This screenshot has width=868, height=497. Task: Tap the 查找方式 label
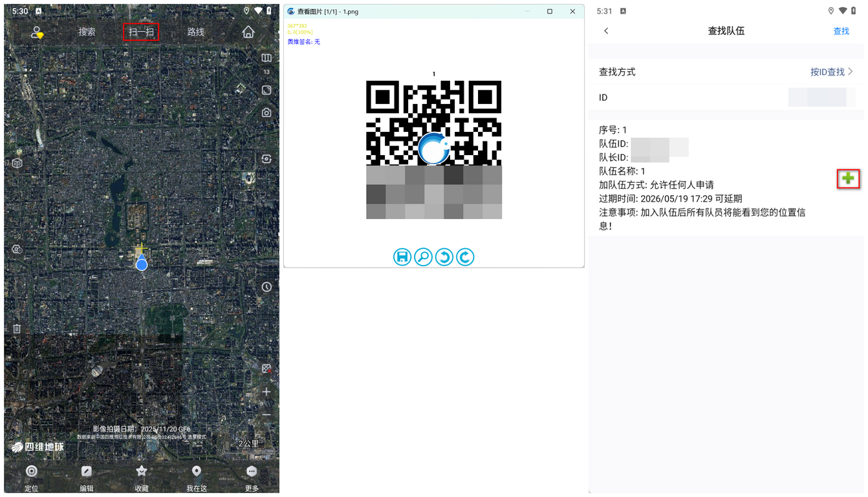coord(617,72)
